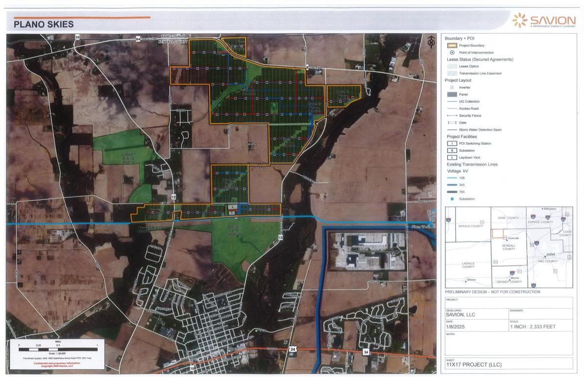Viewport: 588px width, 380px height.
Task: Click the Project Facilities legend heading
Action: coord(461,137)
